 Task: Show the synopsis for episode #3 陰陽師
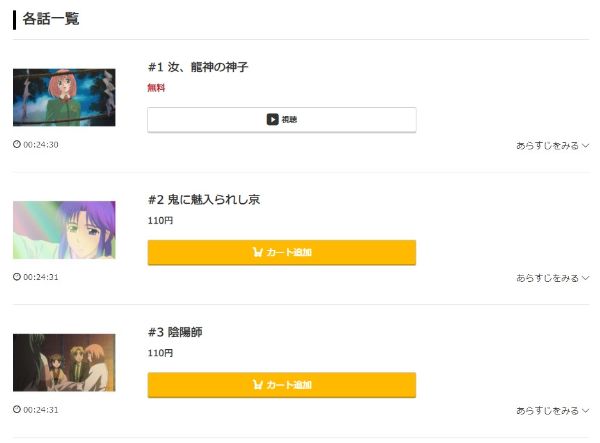click(x=552, y=410)
